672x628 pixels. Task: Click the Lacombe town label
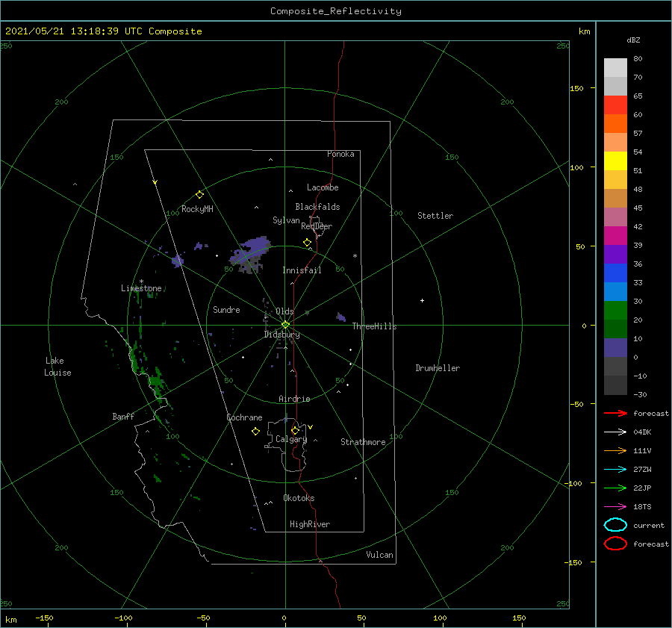coord(323,187)
